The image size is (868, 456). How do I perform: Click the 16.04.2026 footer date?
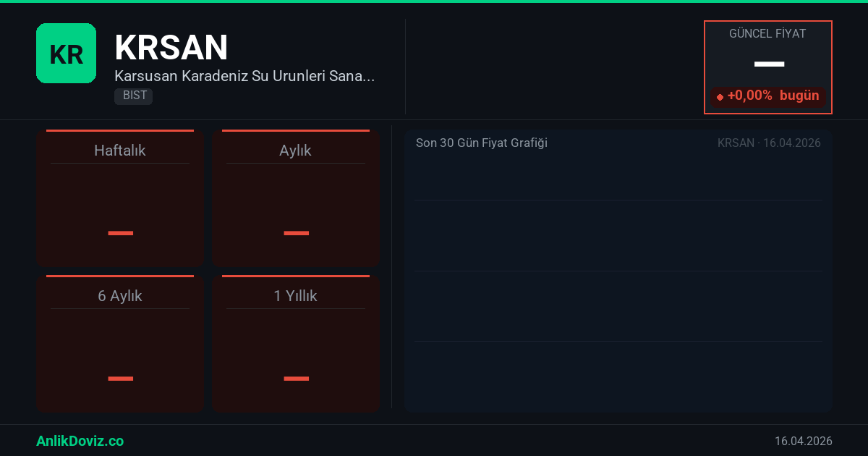point(803,441)
